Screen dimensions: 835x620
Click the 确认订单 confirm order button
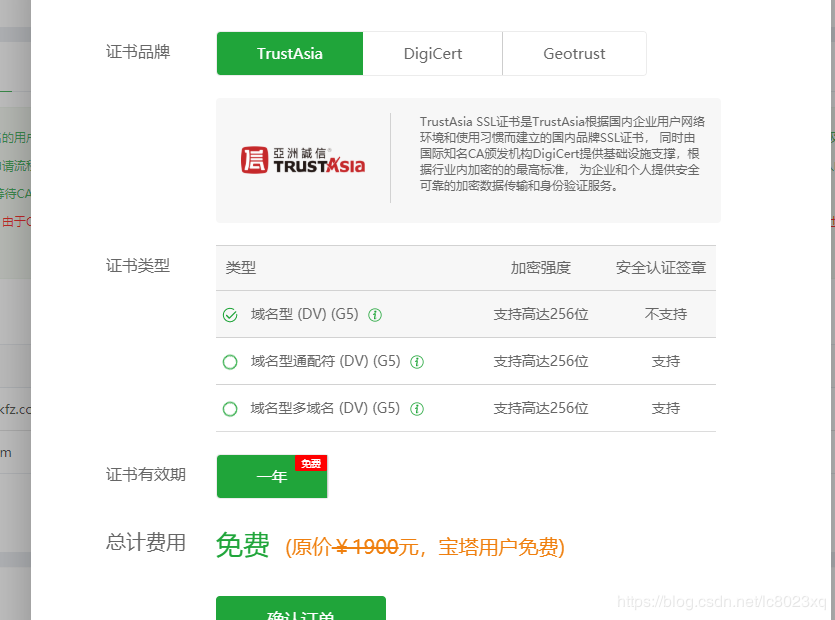pos(301,610)
